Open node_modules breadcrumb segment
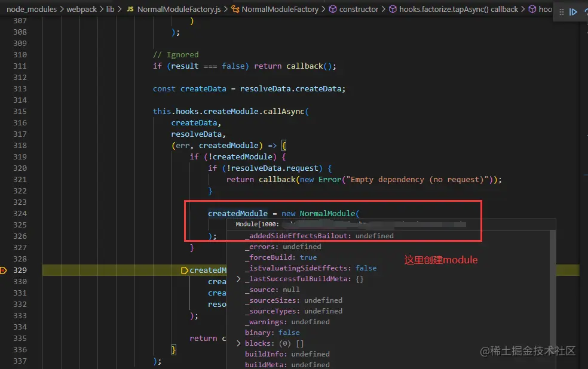This screenshot has width=588, height=369. 32,9
